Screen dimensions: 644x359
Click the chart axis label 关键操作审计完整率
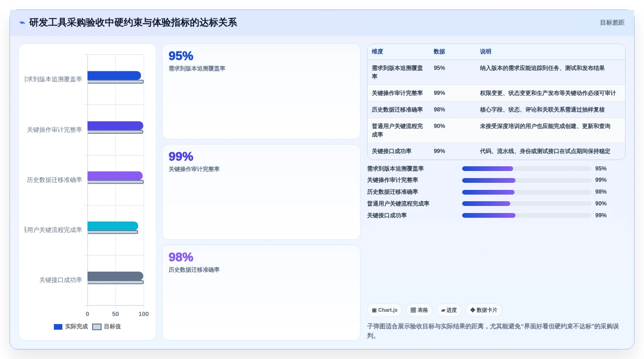pyautogui.click(x=54, y=130)
